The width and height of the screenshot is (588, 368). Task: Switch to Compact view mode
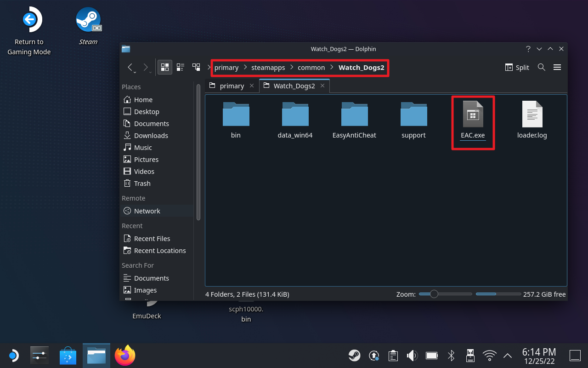pos(181,67)
